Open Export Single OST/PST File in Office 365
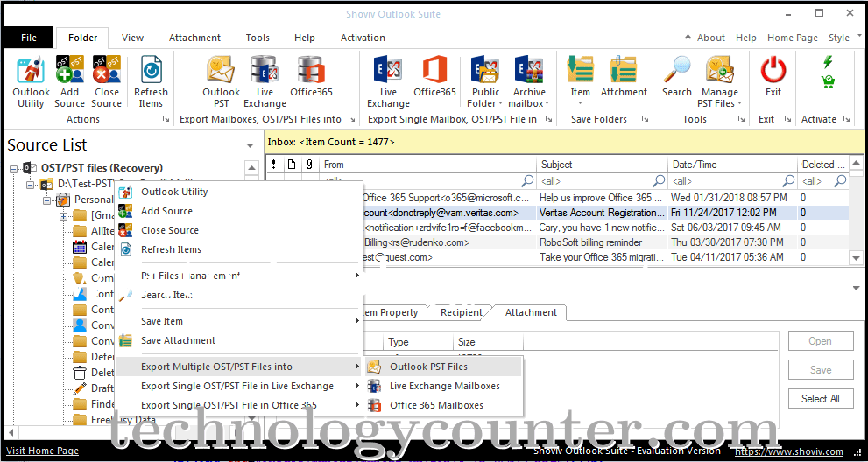Viewport: 868px width, 462px height. point(238,406)
